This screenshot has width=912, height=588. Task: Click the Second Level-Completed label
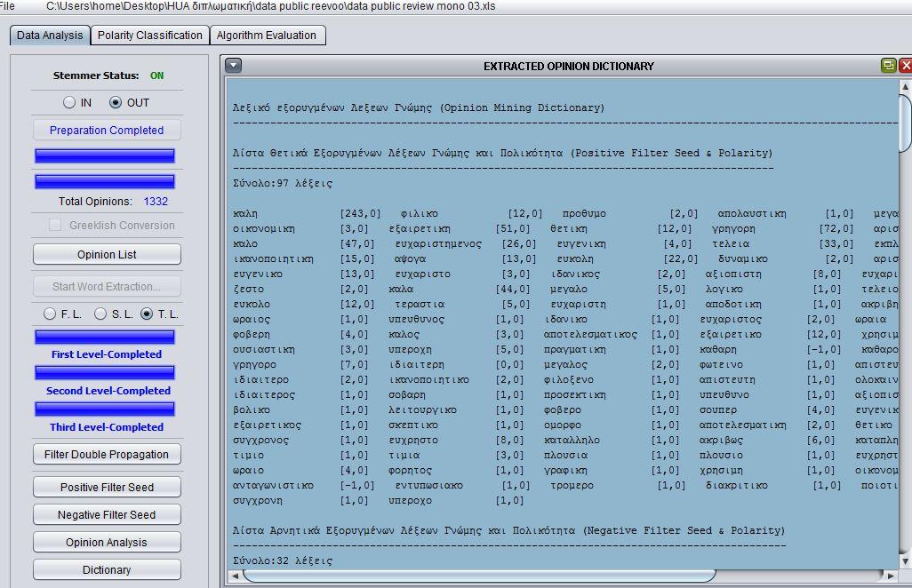[x=108, y=391]
